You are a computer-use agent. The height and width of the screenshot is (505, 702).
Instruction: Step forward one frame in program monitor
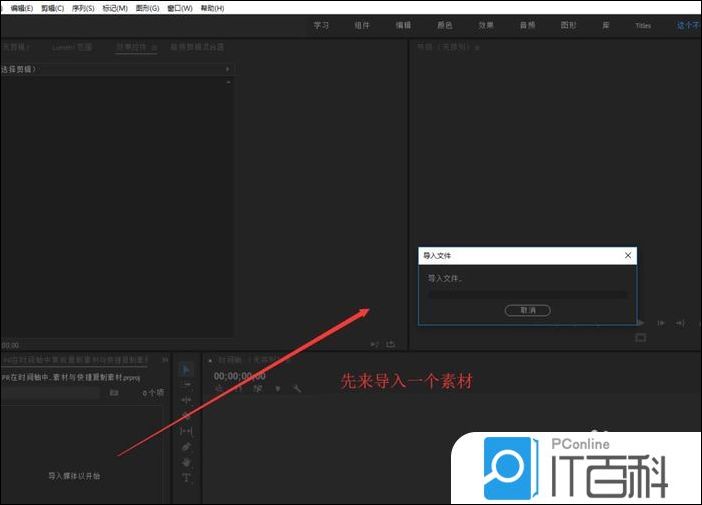click(661, 323)
